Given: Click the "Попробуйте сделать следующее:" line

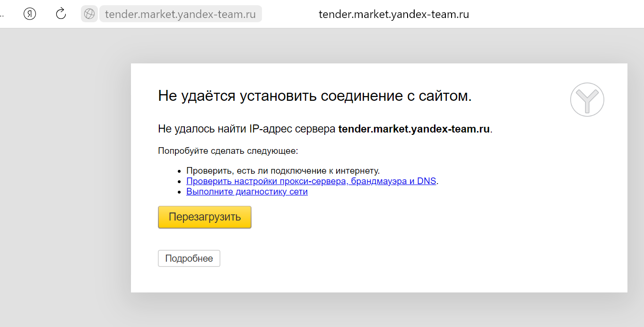Looking at the screenshot, I should point(228,151).
